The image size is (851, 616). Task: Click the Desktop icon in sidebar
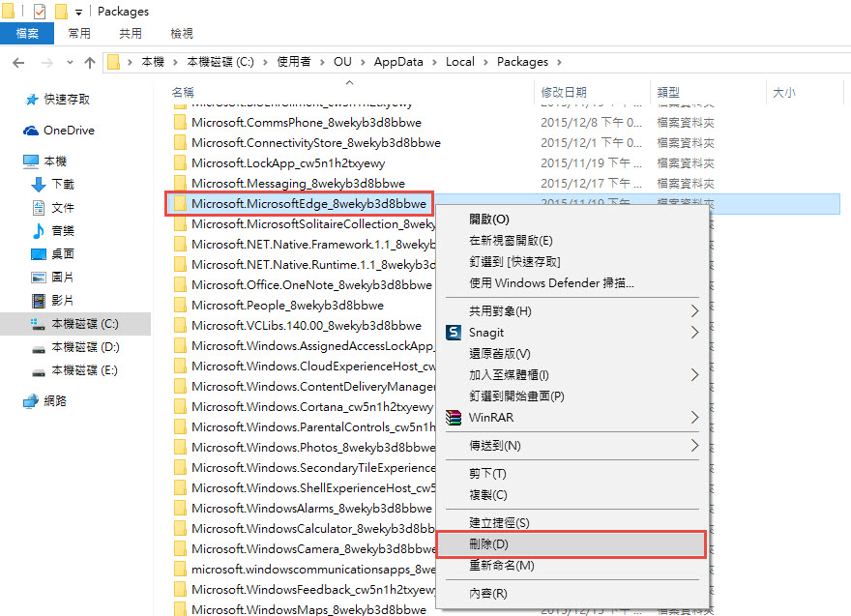[x=39, y=254]
